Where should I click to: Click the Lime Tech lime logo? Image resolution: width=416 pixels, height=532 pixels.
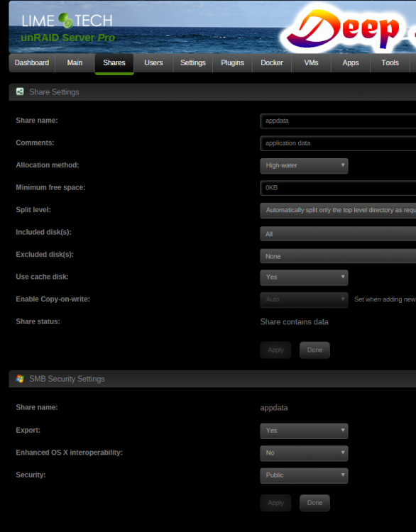pyautogui.click(x=65, y=21)
